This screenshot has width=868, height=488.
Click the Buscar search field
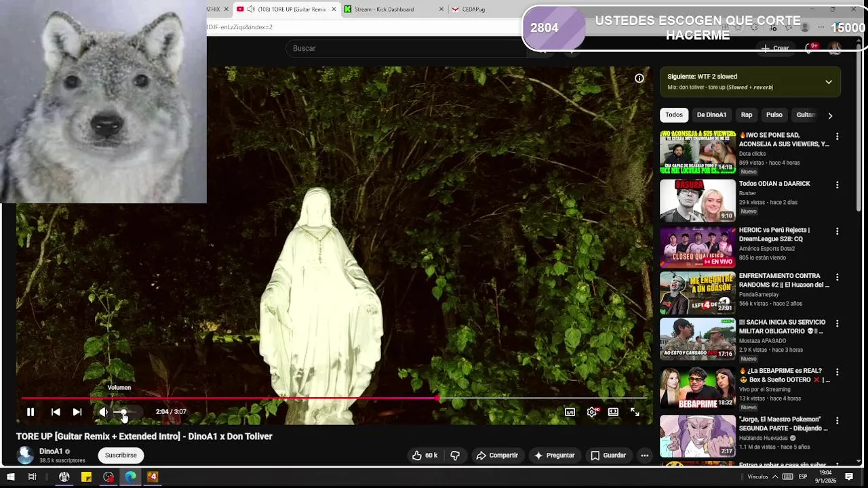coord(407,48)
